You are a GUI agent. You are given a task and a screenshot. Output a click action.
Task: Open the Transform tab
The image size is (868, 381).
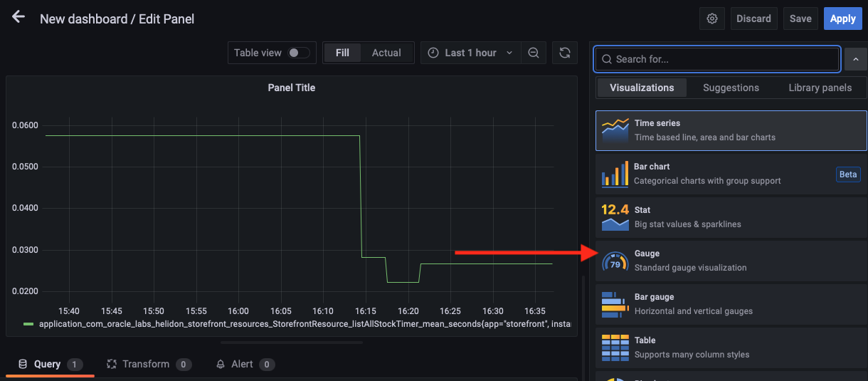tap(149, 364)
